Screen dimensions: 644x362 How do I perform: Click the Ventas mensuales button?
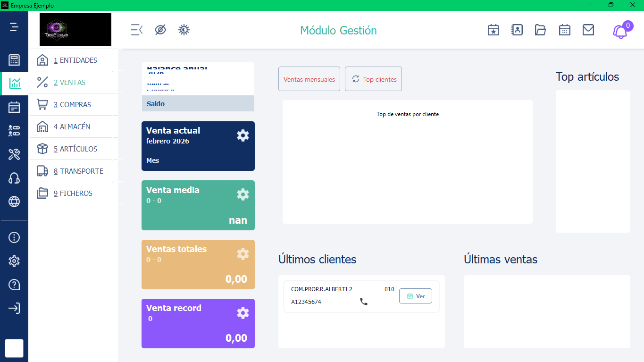309,79
